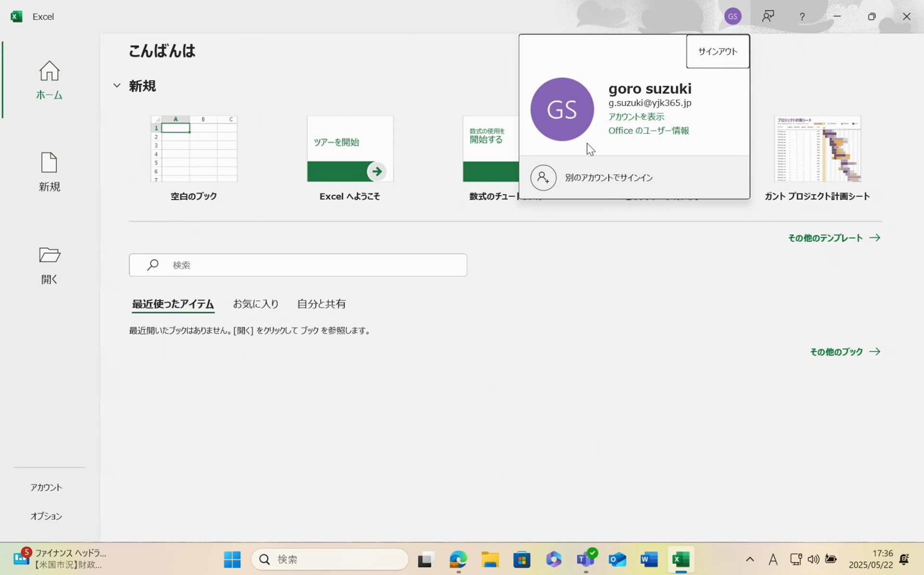This screenshot has width=924, height=575.
Task: Click the add-account person icon
Action: tap(543, 178)
